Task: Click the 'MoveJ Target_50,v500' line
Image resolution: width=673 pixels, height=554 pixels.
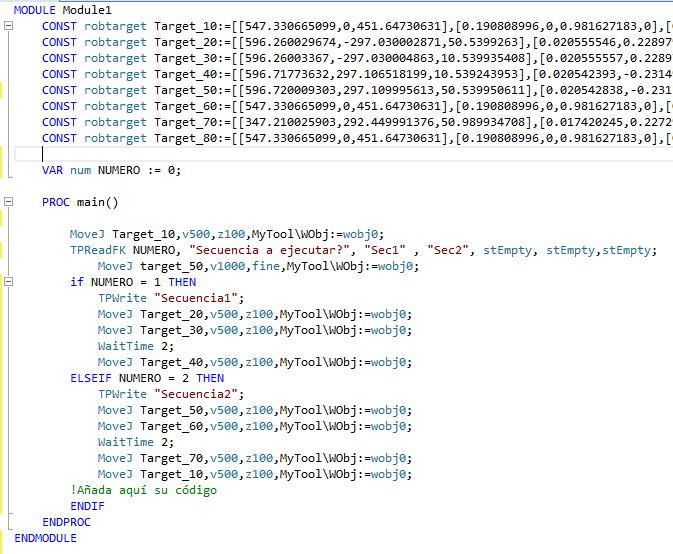Action: 255,411
